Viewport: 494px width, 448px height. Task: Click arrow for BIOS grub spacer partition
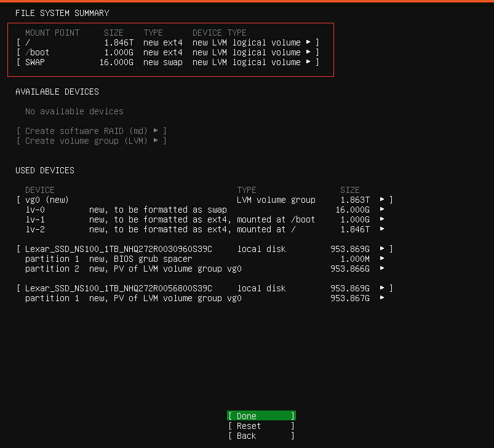click(382, 259)
